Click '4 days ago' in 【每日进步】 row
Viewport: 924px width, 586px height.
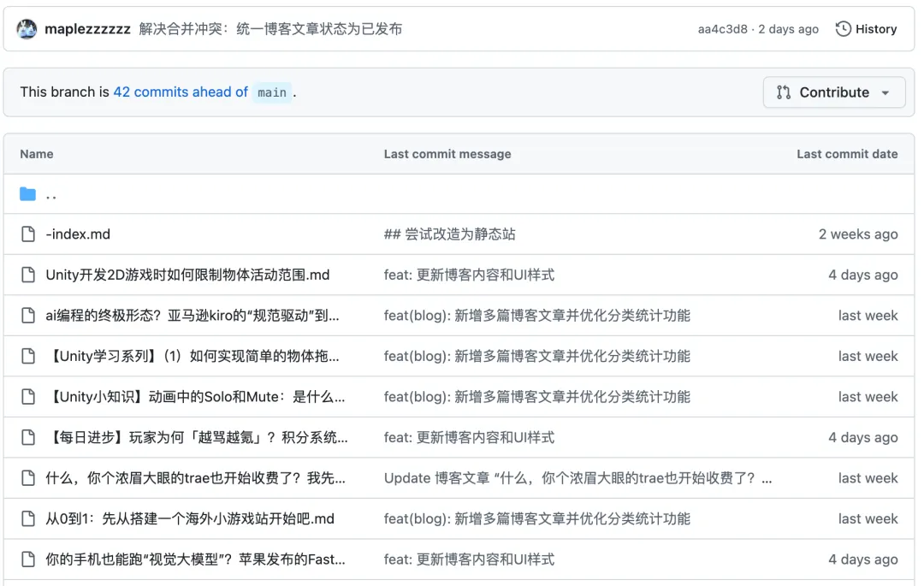[862, 438]
